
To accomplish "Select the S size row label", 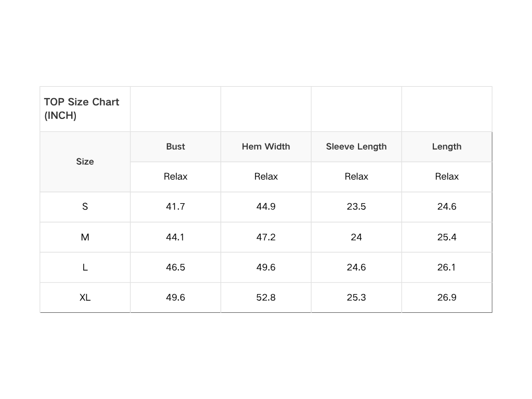I will click(85, 207).
